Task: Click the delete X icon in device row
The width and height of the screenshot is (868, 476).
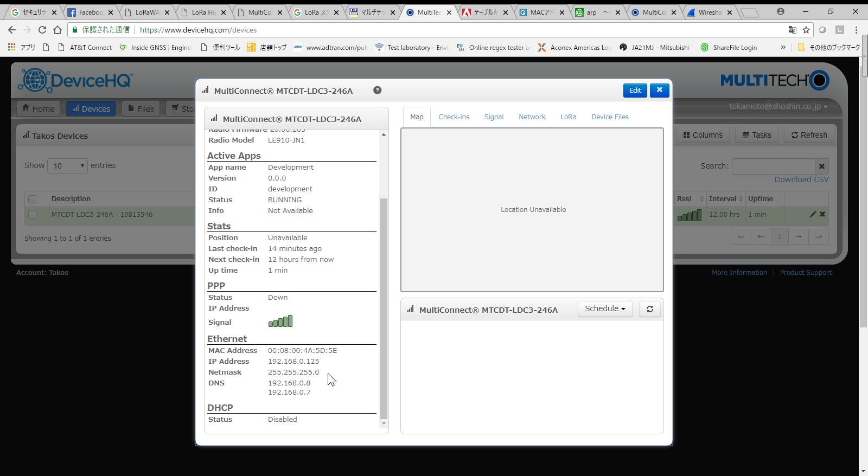Action: click(822, 214)
